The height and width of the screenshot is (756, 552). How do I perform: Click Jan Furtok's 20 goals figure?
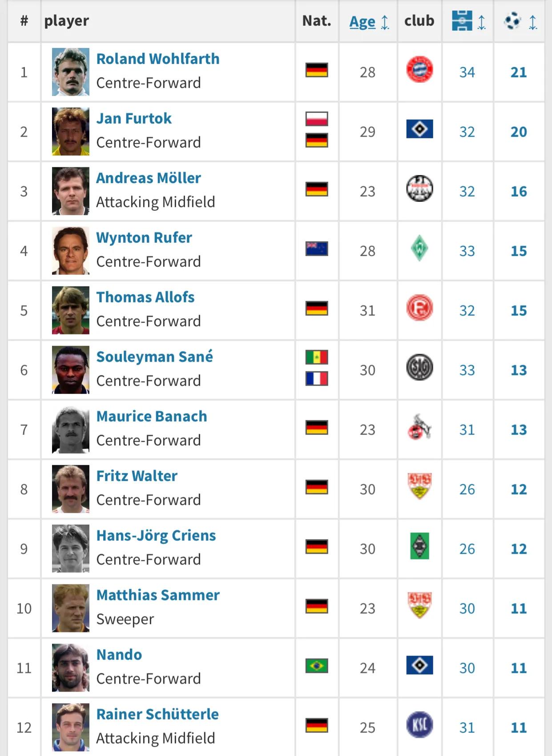[519, 132]
